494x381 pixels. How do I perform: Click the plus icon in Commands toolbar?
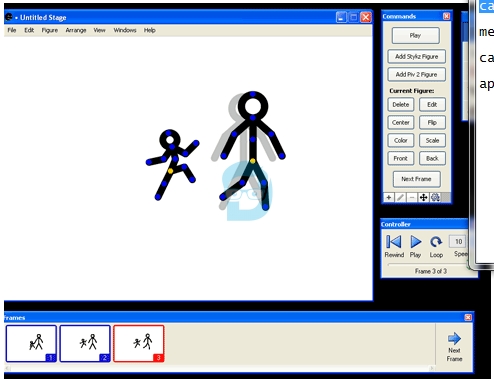[388, 198]
